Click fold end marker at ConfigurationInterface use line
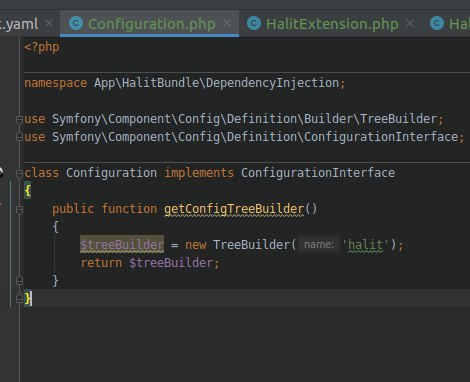Image resolution: width=470 pixels, height=382 pixels. 19,137
